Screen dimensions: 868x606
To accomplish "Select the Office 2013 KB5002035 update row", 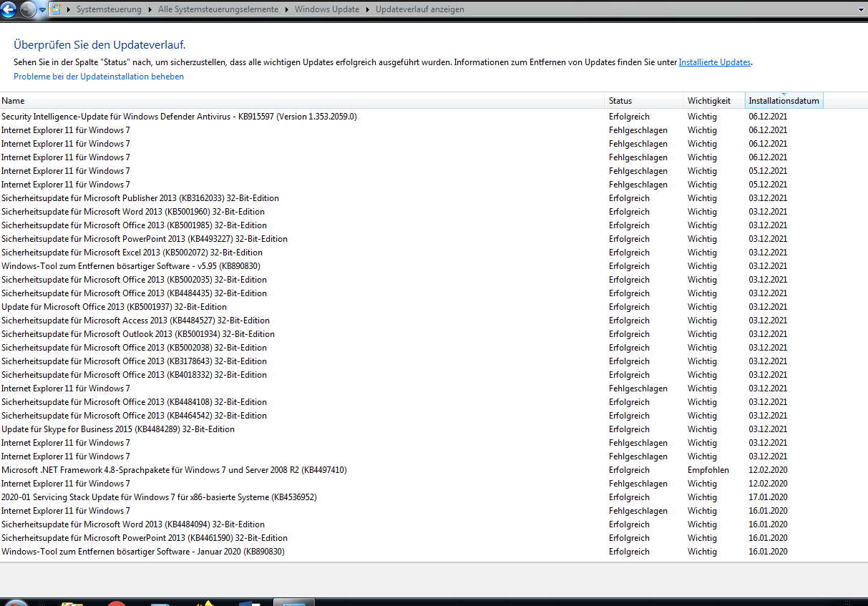I will [x=434, y=280].
